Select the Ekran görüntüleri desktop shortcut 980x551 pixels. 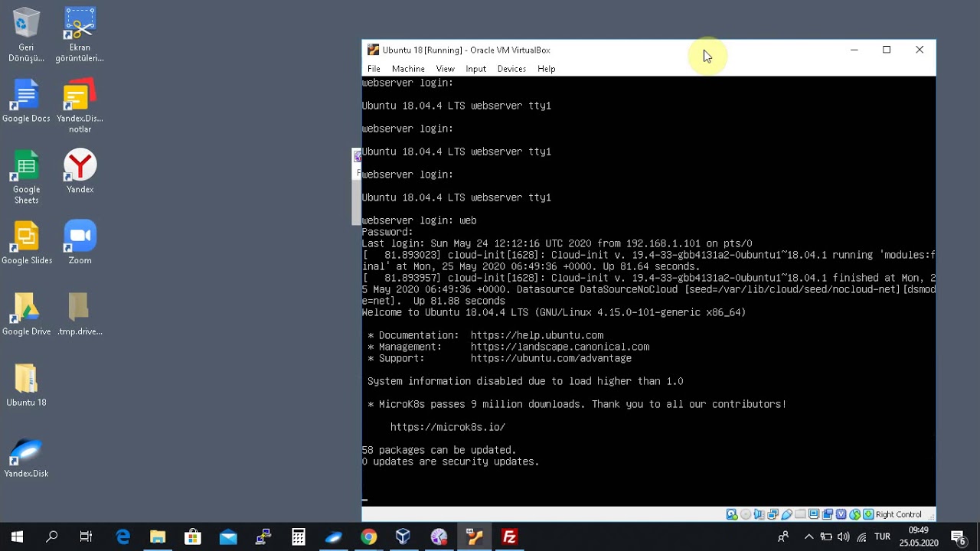(x=80, y=35)
